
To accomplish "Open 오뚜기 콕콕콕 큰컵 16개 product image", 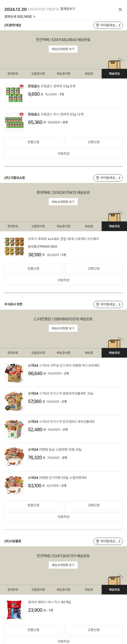I will 14,247.
